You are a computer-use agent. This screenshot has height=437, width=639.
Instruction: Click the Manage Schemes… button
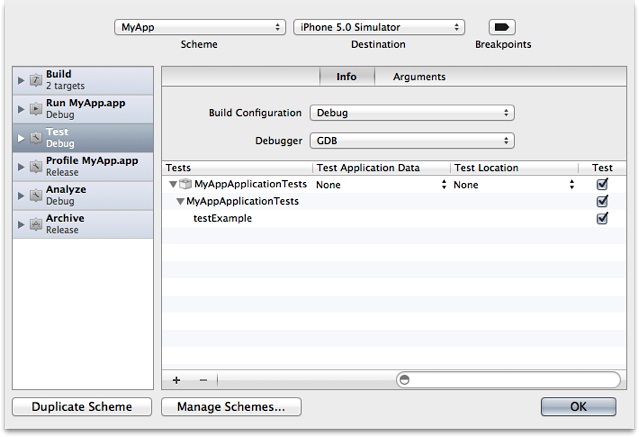[x=231, y=407]
